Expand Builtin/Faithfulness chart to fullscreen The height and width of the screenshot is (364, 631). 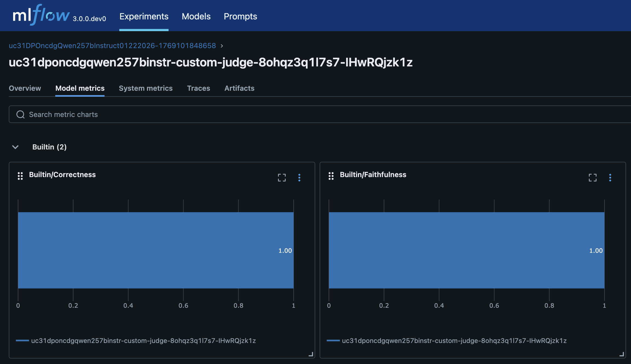(x=593, y=178)
